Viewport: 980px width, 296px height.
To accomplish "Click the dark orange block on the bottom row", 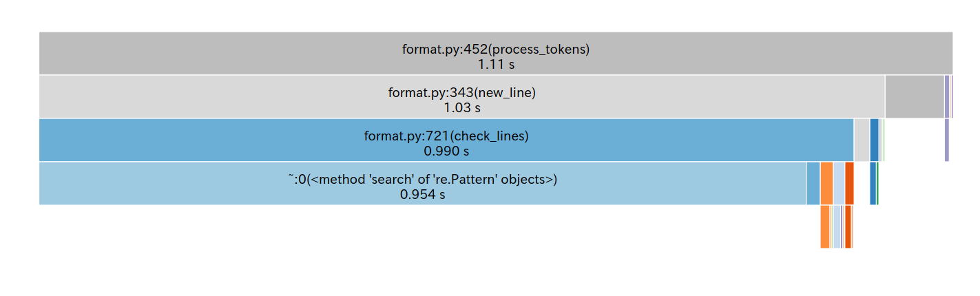I will [x=848, y=226].
